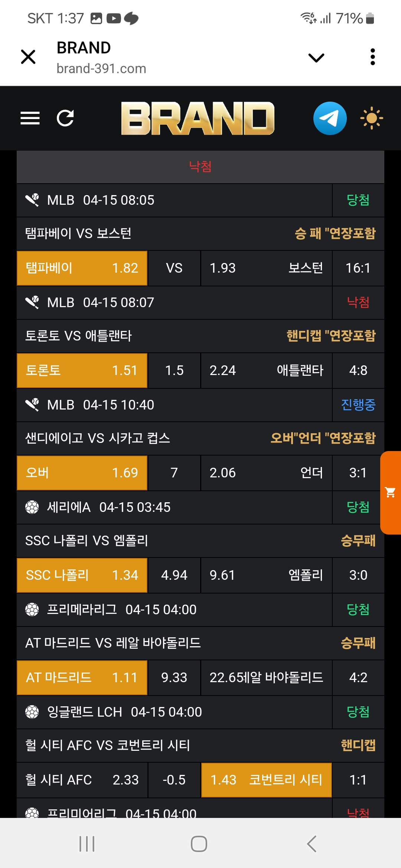Tap the BRAND gold logo
Viewport: 401px width, 868px height.
198,118
